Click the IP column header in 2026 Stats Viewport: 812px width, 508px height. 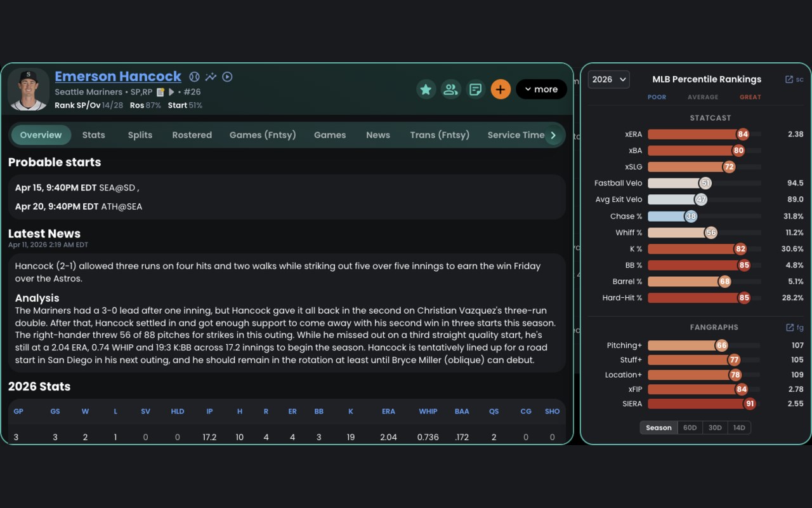[209, 411]
